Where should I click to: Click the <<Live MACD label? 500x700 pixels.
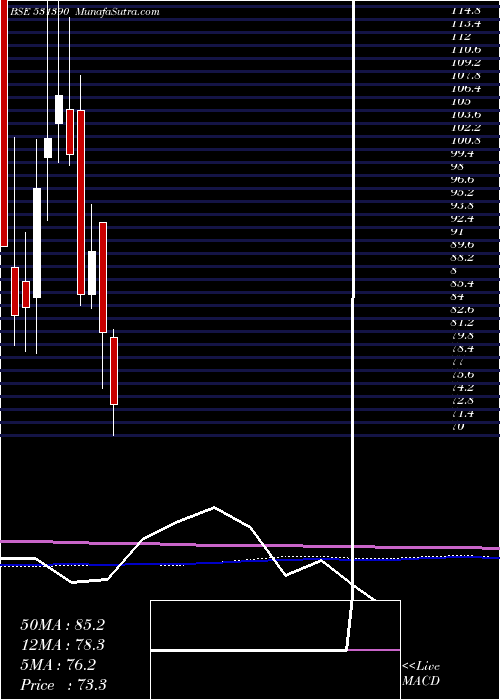421,674
